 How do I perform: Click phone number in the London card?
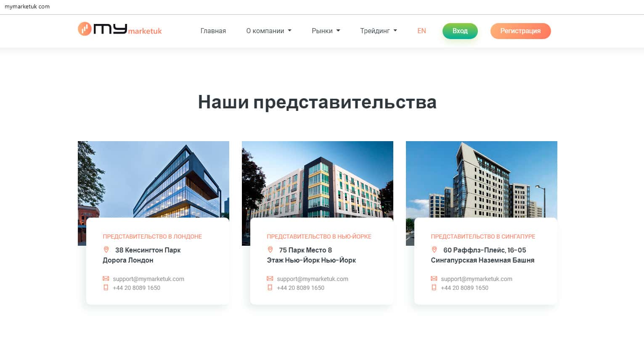[x=136, y=288]
